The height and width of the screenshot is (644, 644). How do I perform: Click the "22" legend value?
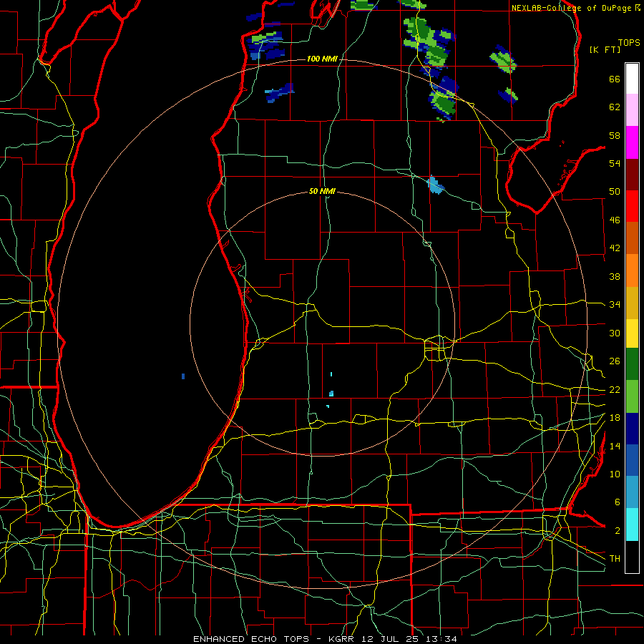click(615, 389)
